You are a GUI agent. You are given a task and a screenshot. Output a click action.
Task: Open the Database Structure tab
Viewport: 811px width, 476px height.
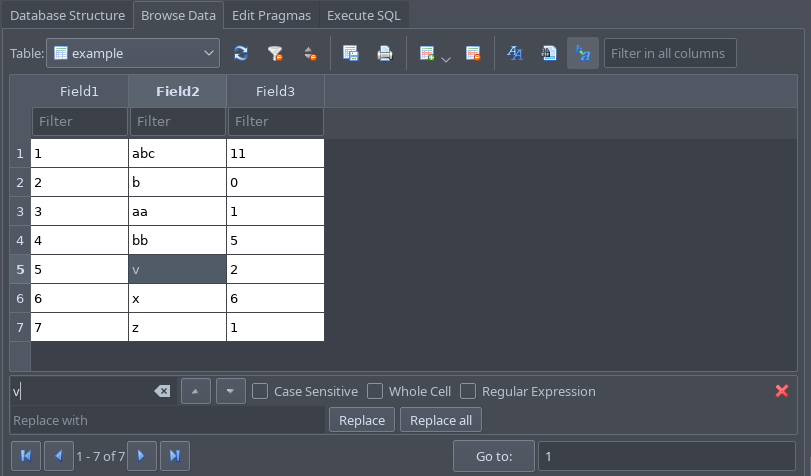click(68, 16)
